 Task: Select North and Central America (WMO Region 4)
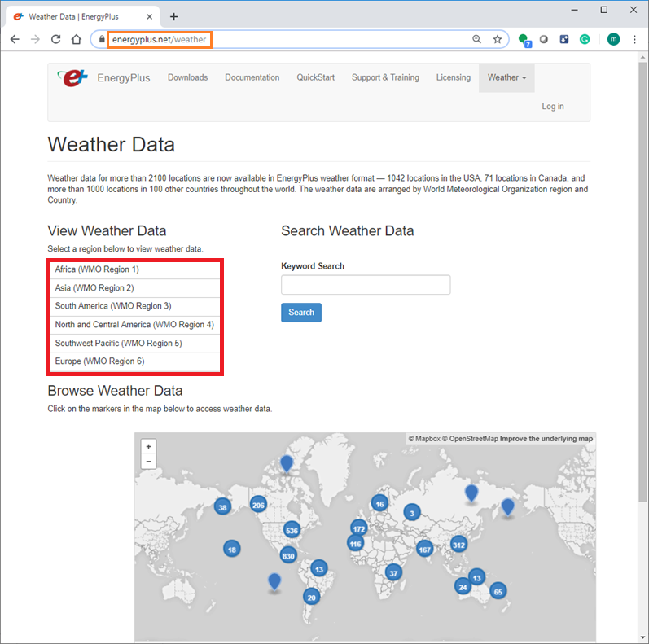134,325
